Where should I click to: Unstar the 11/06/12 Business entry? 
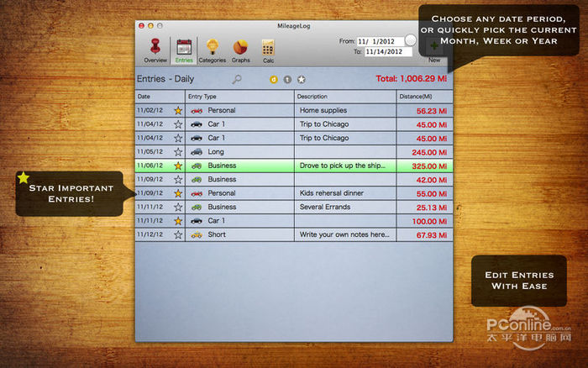coord(178,166)
